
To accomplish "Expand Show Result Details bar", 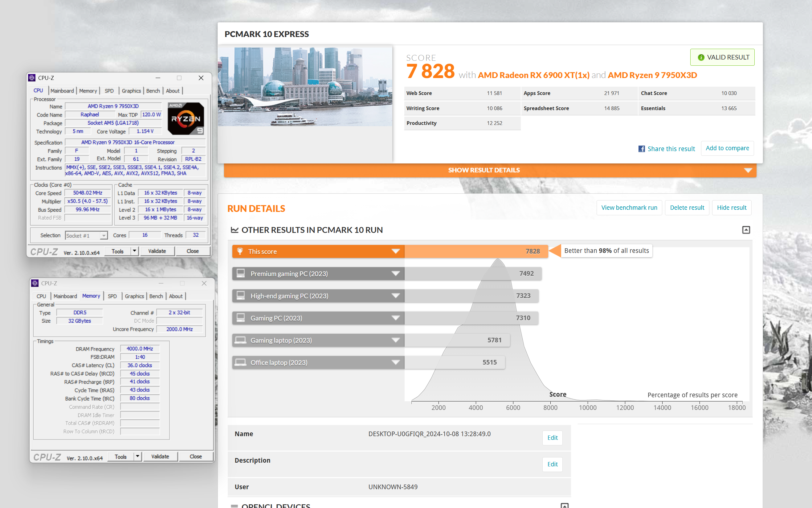I will 490,170.
